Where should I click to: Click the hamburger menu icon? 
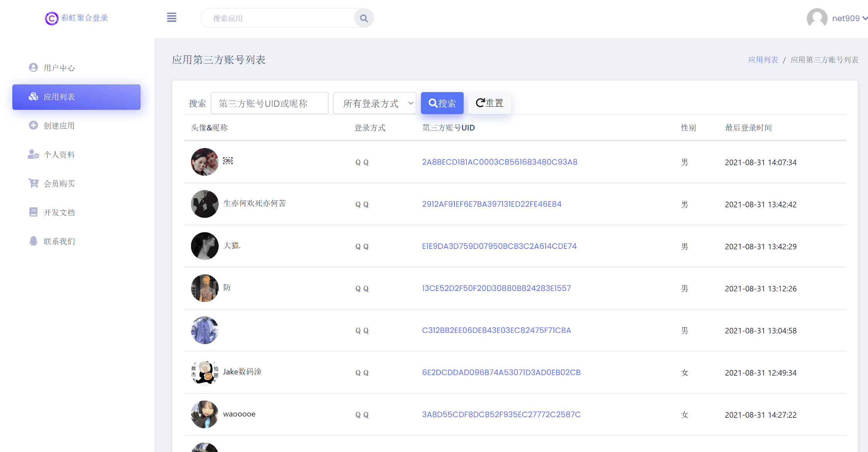click(172, 18)
